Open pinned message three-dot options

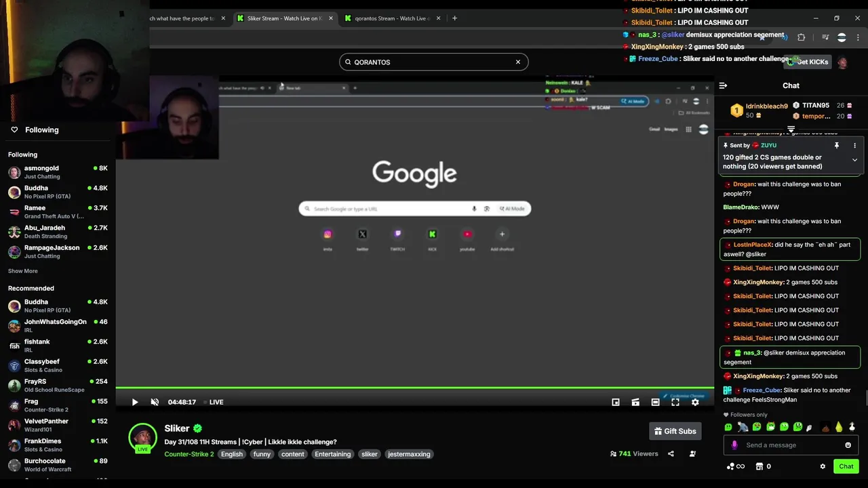click(854, 146)
